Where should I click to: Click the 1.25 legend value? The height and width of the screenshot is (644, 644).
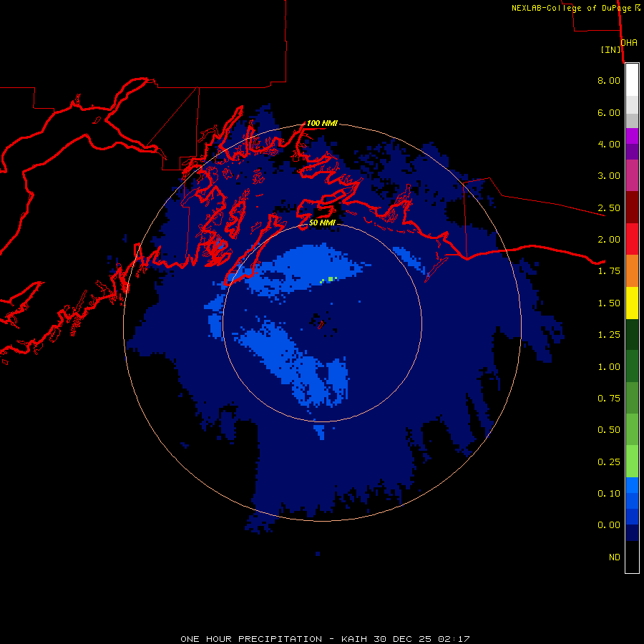(x=609, y=335)
